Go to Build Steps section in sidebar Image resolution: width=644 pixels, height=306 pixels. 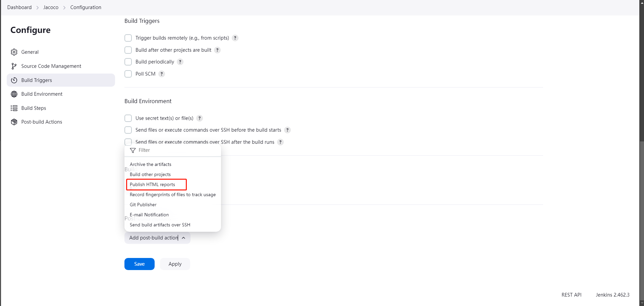click(x=61, y=108)
